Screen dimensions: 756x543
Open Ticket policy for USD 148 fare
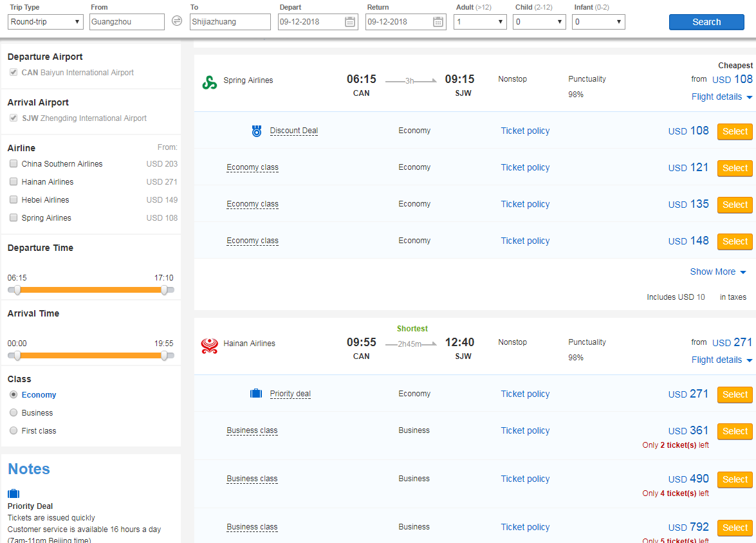tap(525, 241)
